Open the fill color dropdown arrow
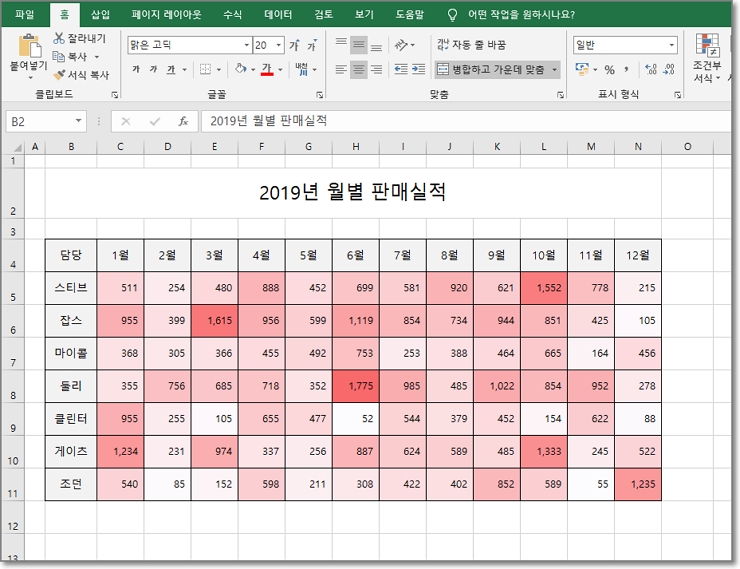The image size is (740, 569). click(253, 70)
